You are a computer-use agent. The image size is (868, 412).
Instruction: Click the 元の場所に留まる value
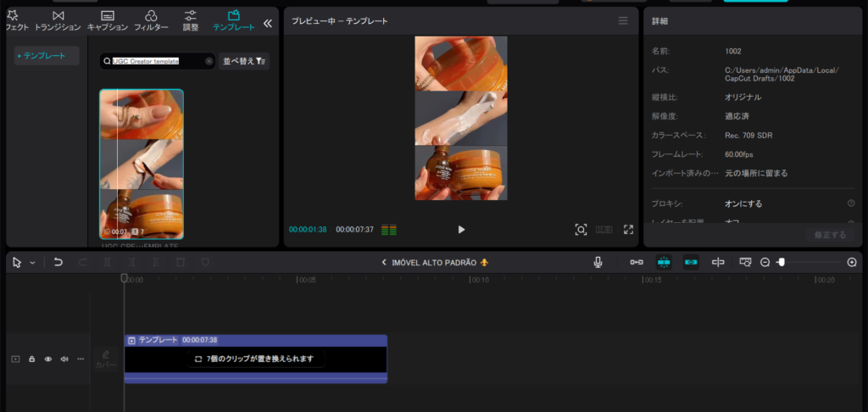(756, 173)
